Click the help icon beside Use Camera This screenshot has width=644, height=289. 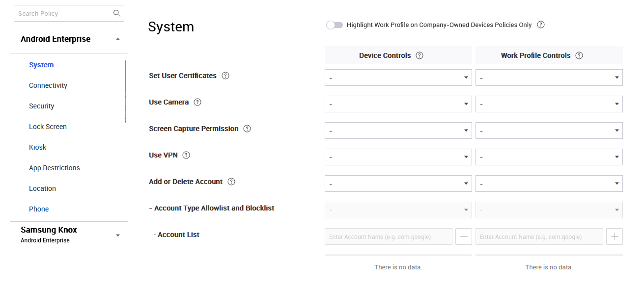pos(197,102)
